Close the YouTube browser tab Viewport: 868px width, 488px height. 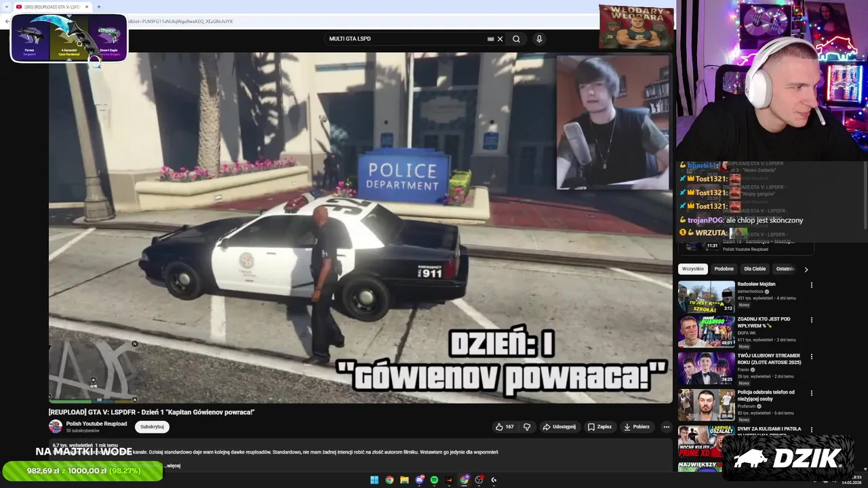(x=87, y=7)
